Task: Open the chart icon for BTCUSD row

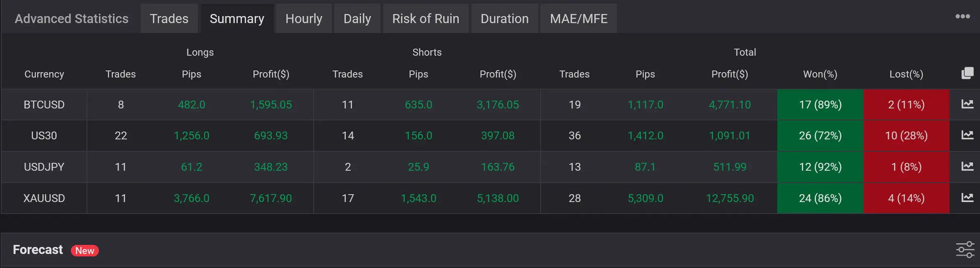Action: pyautogui.click(x=967, y=104)
